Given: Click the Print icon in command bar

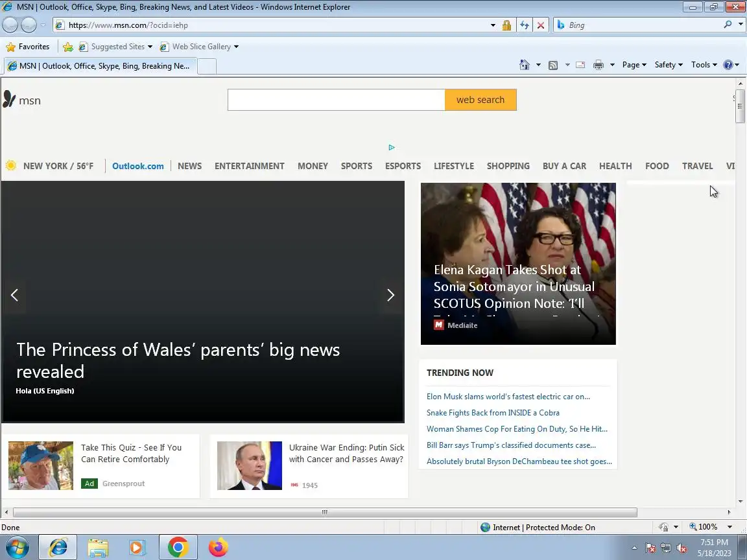Looking at the screenshot, I should (599, 65).
